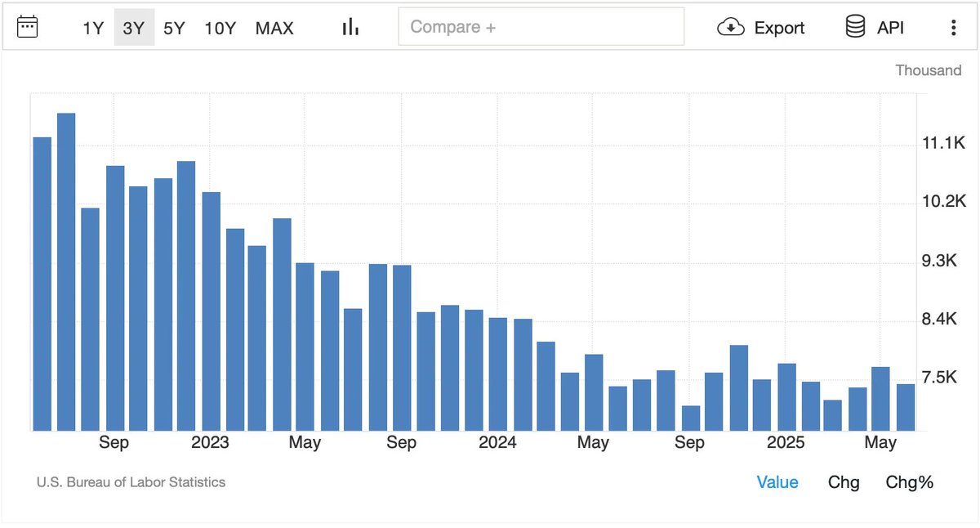Select the 3Y time range
The image size is (980, 528).
coord(133,28)
